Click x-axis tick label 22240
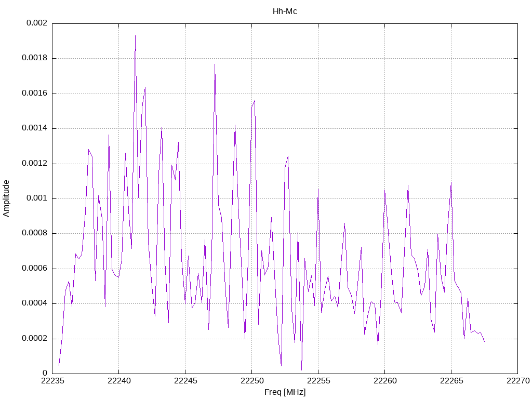The image size is (532, 399). click(119, 381)
